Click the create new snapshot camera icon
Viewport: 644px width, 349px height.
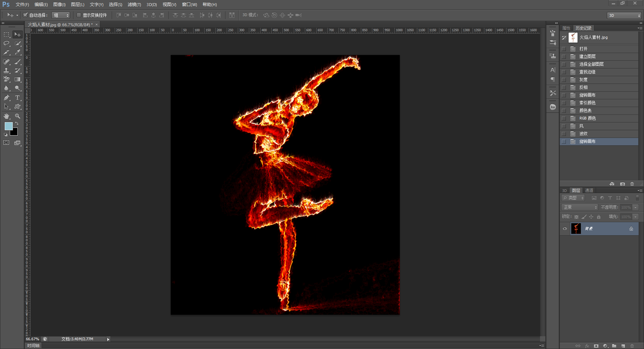[x=623, y=184]
